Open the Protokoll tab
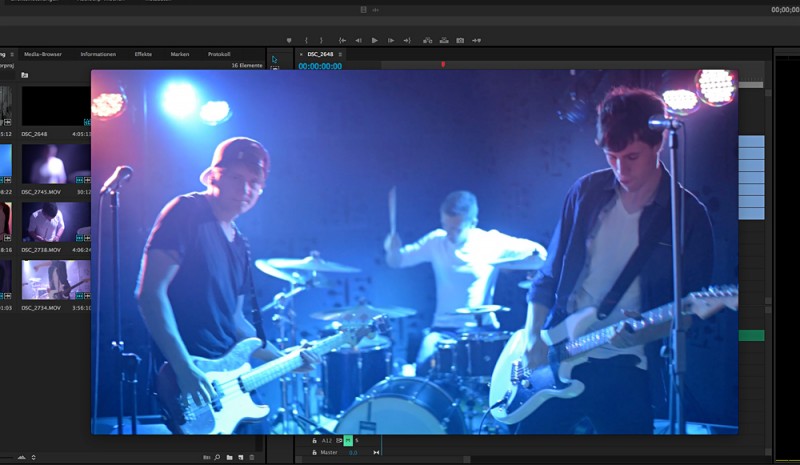This screenshot has height=465, width=800. (x=219, y=54)
